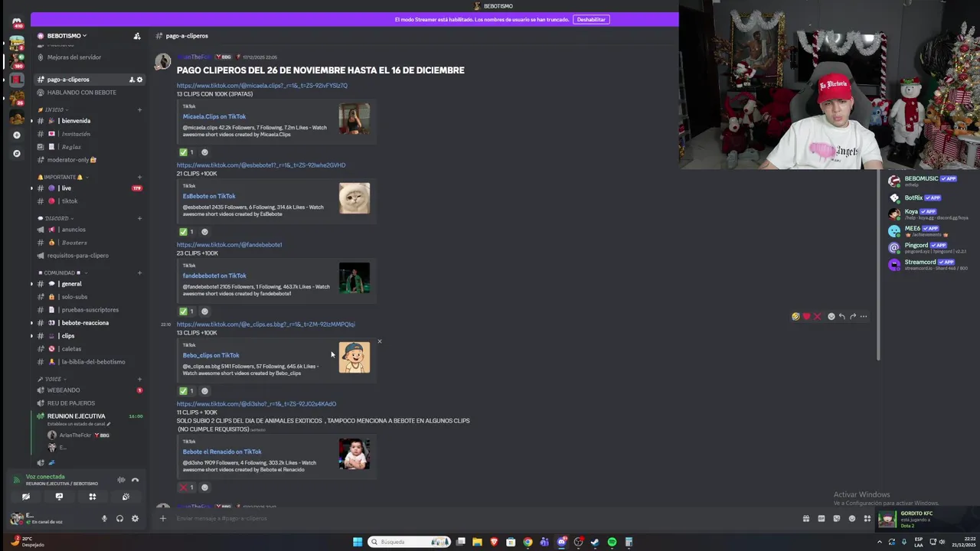This screenshot has height=551, width=980.
Task: Open gift picker in message bar
Action: [805, 518]
